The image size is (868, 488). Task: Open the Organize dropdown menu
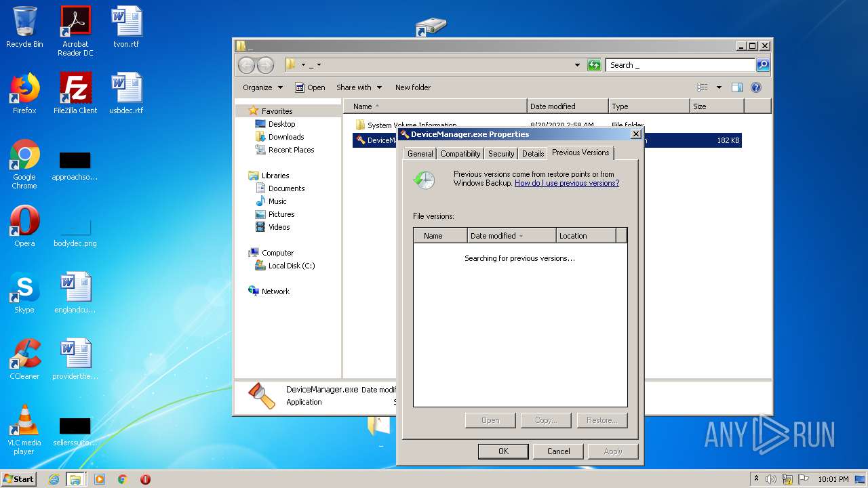(x=262, y=87)
